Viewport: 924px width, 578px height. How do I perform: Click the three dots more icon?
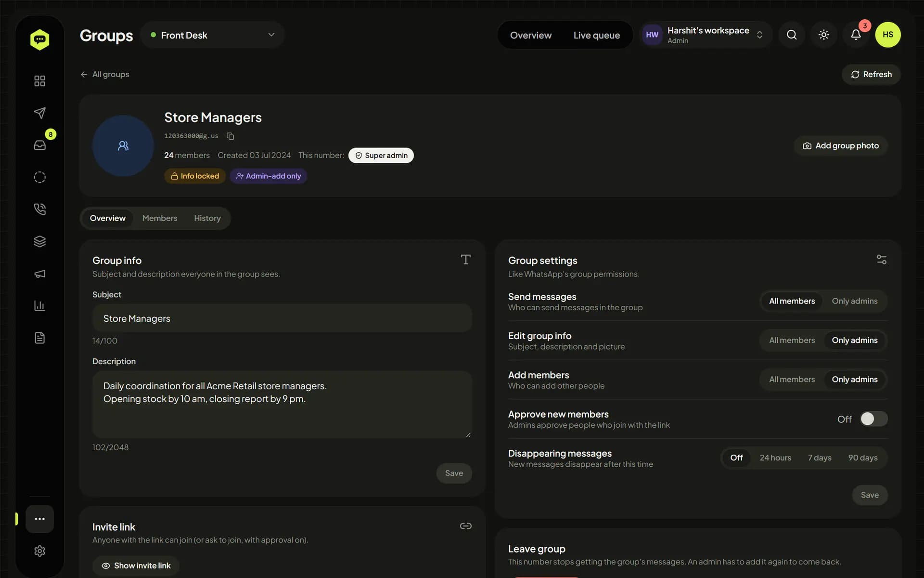(39, 519)
